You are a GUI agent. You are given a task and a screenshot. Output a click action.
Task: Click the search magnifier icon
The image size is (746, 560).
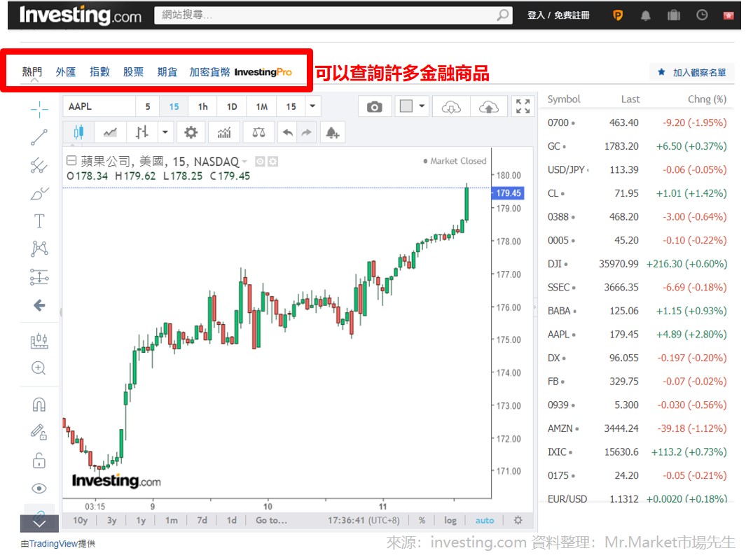pos(502,15)
